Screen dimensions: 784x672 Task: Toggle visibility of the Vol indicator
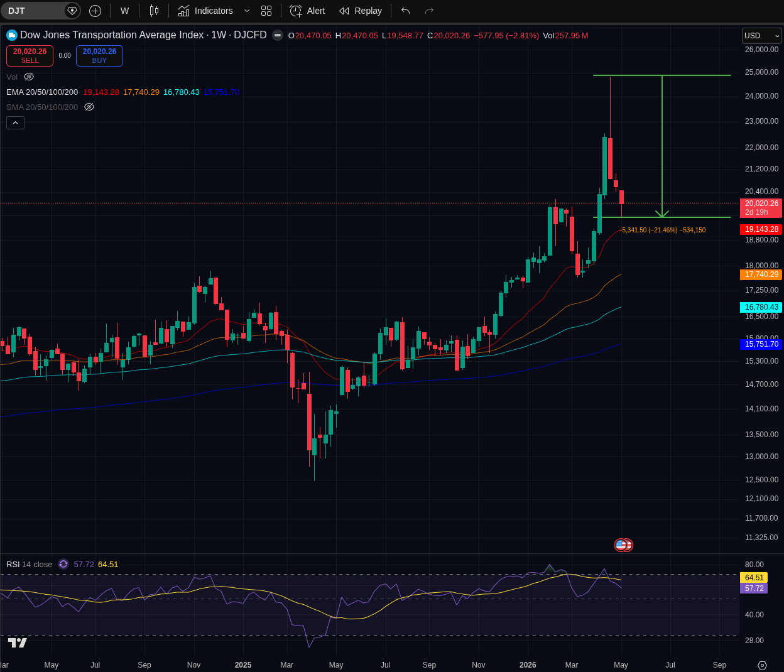(29, 77)
